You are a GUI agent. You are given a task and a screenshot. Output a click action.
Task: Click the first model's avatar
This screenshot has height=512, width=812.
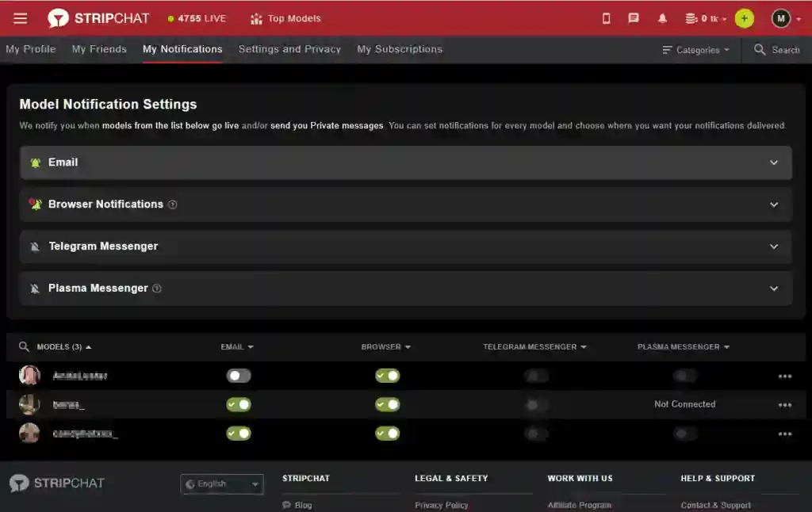pyautogui.click(x=29, y=376)
